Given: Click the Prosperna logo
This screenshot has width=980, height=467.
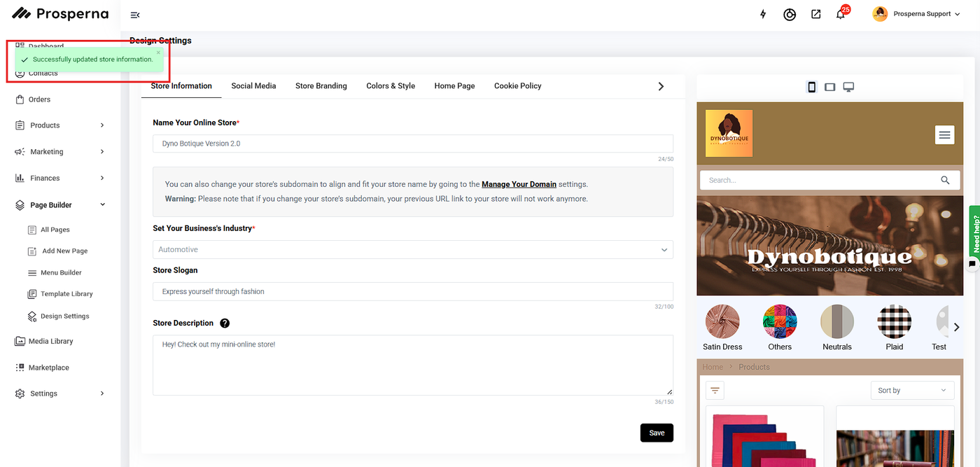Looking at the screenshot, I should coord(60,13).
